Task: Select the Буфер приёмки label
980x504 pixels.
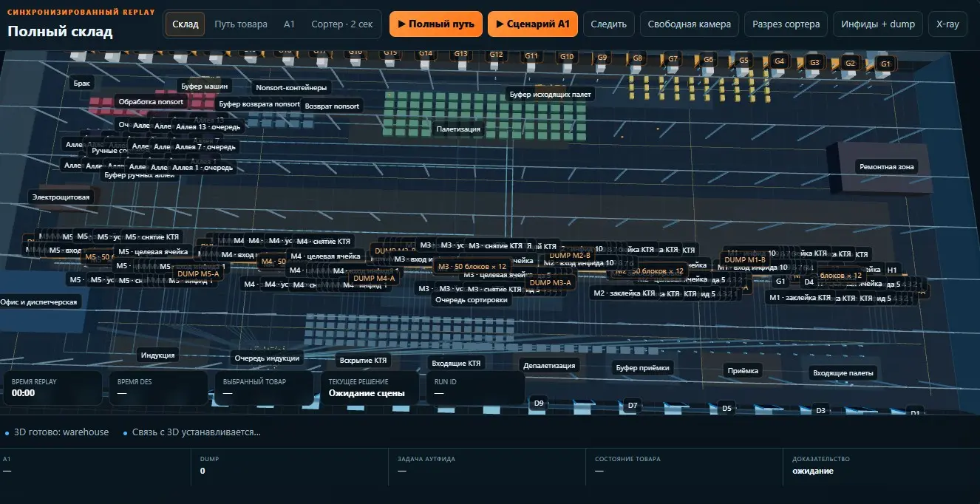Action: tap(642, 367)
